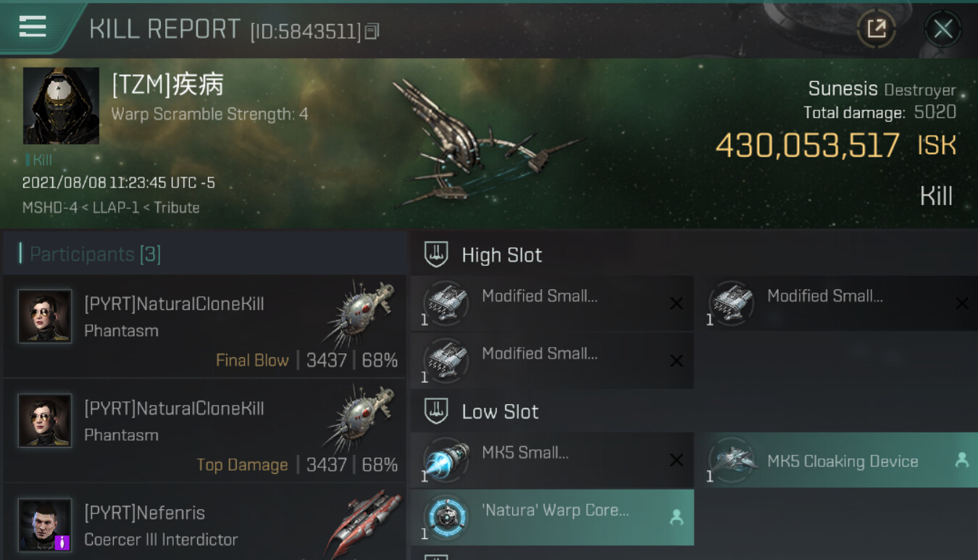Copy the kill report ID

(372, 31)
